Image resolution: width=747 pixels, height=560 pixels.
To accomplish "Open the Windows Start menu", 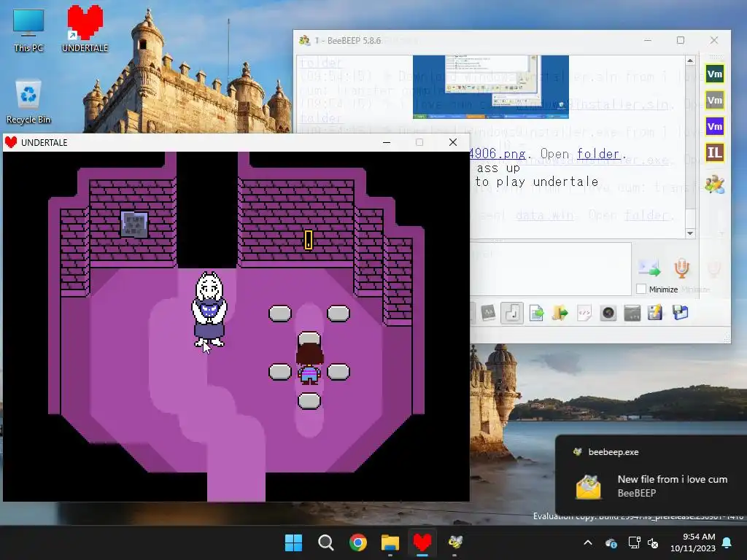I will pos(293,542).
